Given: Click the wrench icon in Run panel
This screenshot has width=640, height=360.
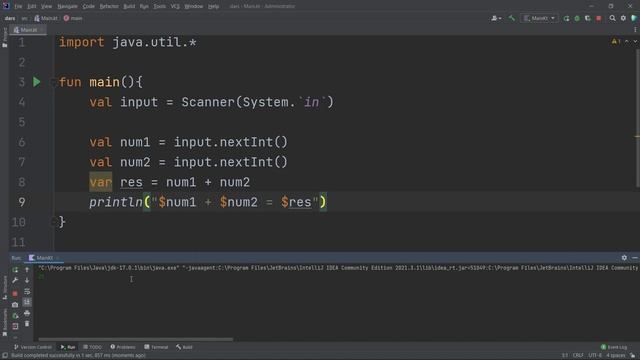Looking at the screenshot, I should (x=15, y=280).
